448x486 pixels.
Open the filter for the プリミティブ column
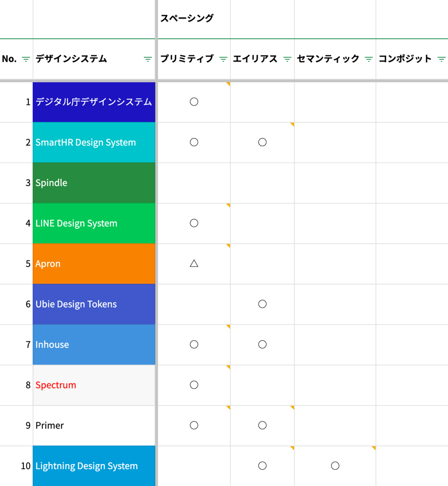click(x=223, y=59)
